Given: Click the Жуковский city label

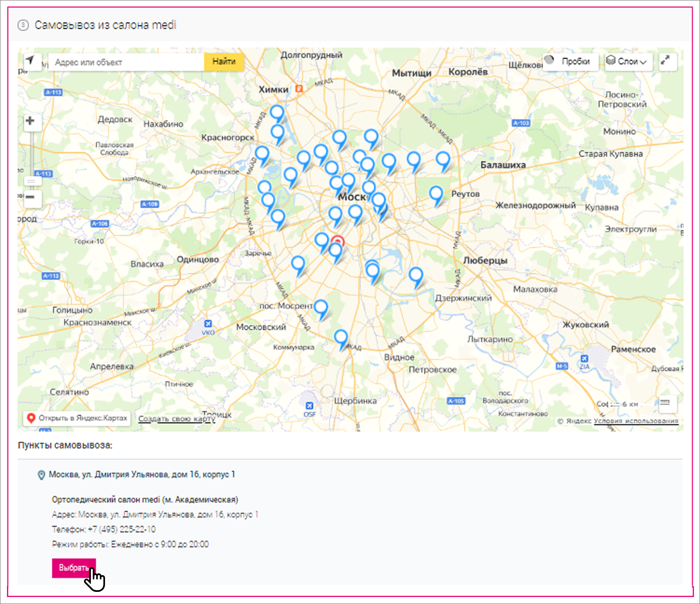Looking at the screenshot, I should (x=586, y=325).
